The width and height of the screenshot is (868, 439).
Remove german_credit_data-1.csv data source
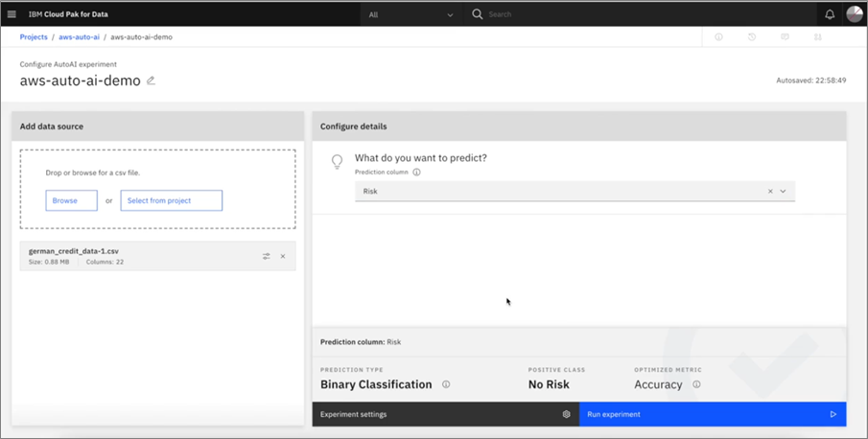pyautogui.click(x=283, y=256)
